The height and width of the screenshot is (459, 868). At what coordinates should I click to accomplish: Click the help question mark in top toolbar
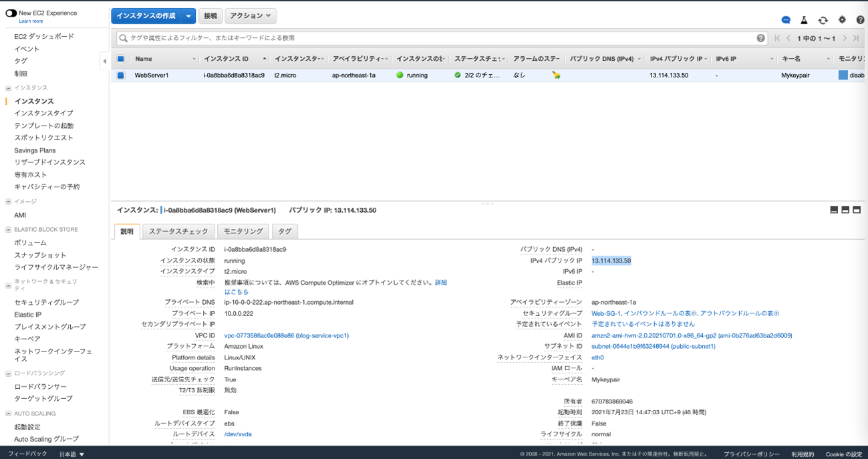861,20
